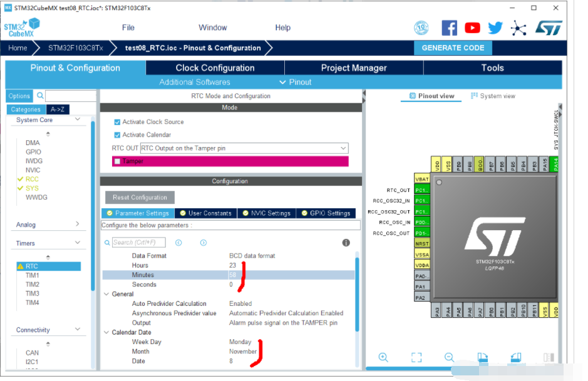
Task: Go to next parameter search result
Action: pos(204,243)
